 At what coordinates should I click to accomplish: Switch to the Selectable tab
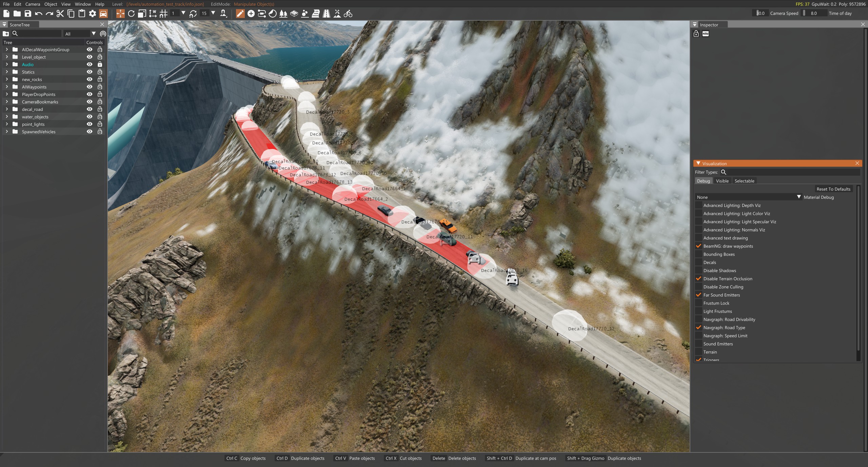pyautogui.click(x=744, y=181)
